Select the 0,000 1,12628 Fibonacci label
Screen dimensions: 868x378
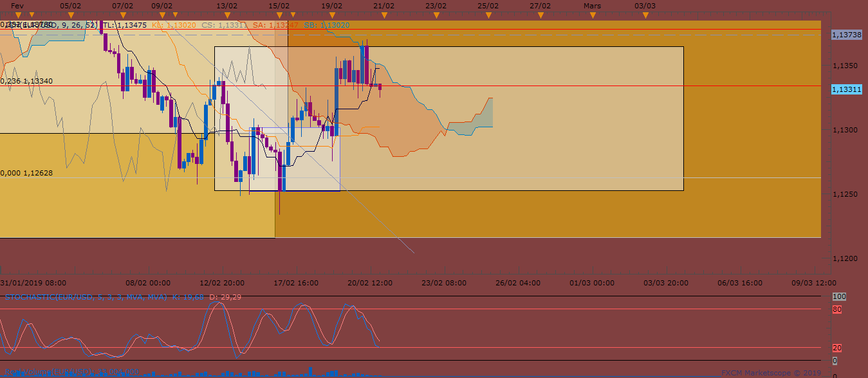click(27, 173)
